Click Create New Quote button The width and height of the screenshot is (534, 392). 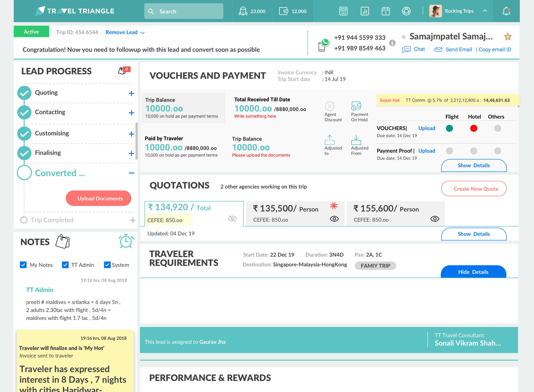click(474, 189)
